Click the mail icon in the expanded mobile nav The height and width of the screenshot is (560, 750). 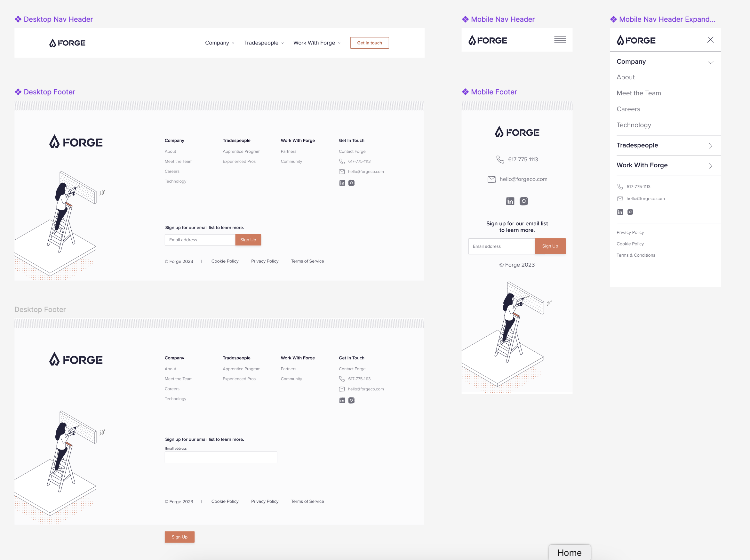pyautogui.click(x=620, y=199)
